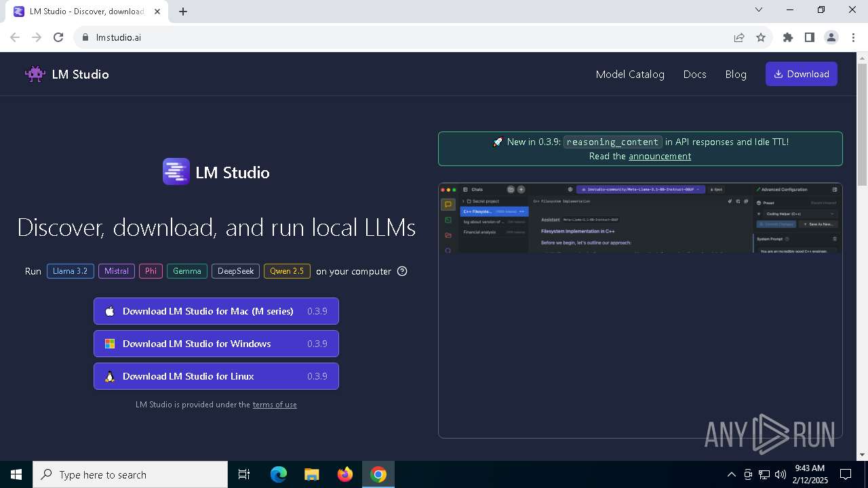Select the Qwen 2.5 model tag
This screenshot has height=488, width=868.
(x=287, y=271)
